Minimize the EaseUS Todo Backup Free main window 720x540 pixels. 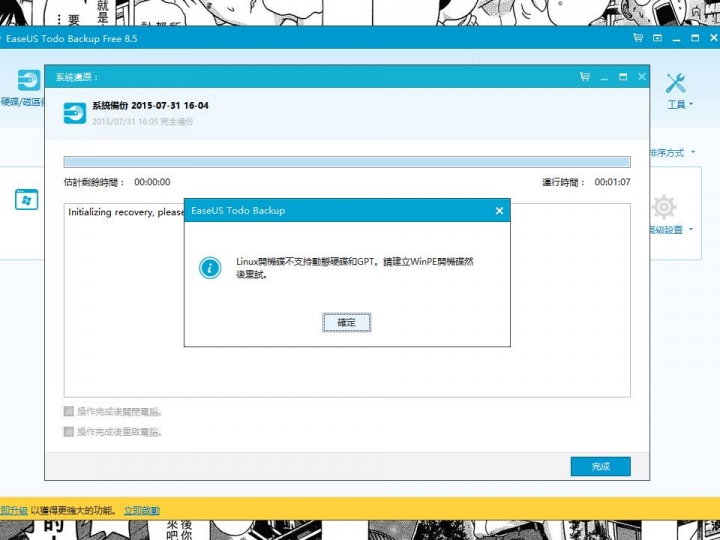click(x=676, y=39)
